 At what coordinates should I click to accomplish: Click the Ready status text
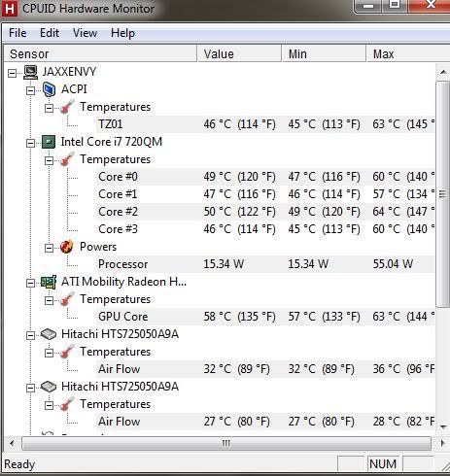[19, 464]
